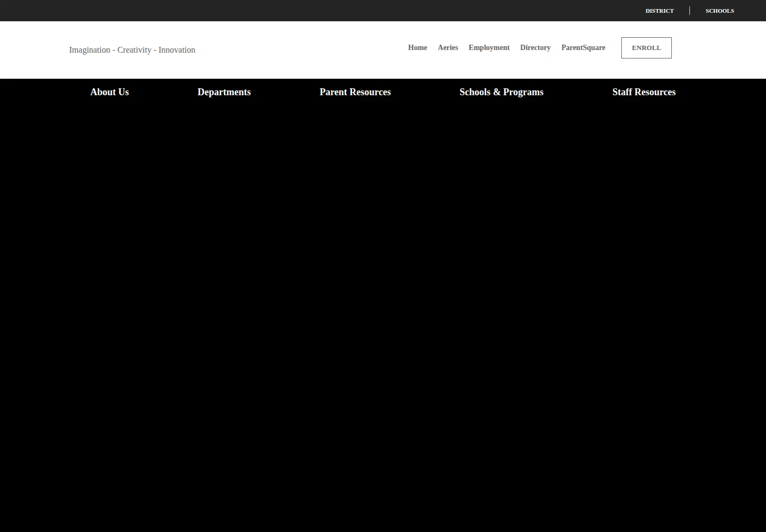The height and width of the screenshot is (532, 766).
Task: Open the SCHOOLS link in top bar
Action: click(x=720, y=11)
